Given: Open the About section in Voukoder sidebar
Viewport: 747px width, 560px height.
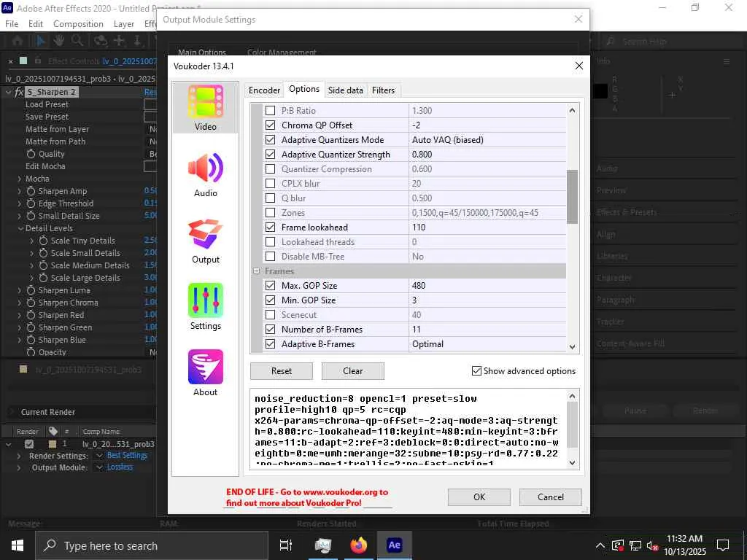Looking at the screenshot, I should pyautogui.click(x=205, y=373).
